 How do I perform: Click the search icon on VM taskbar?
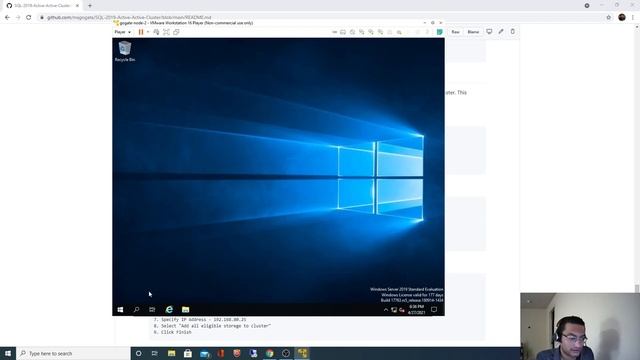point(136,310)
